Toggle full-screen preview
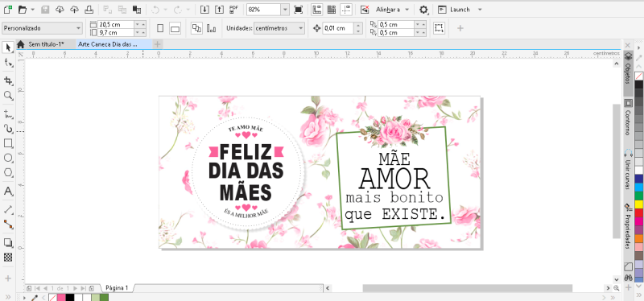The width and height of the screenshot is (644, 301). [298, 10]
